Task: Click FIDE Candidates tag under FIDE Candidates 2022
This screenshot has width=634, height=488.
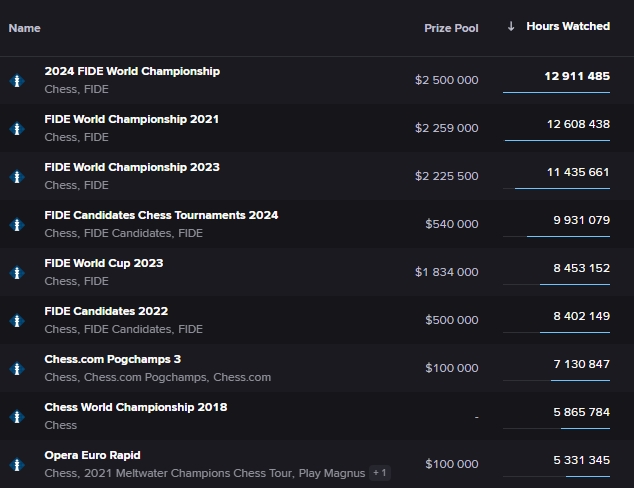Action: [x=126, y=329]
